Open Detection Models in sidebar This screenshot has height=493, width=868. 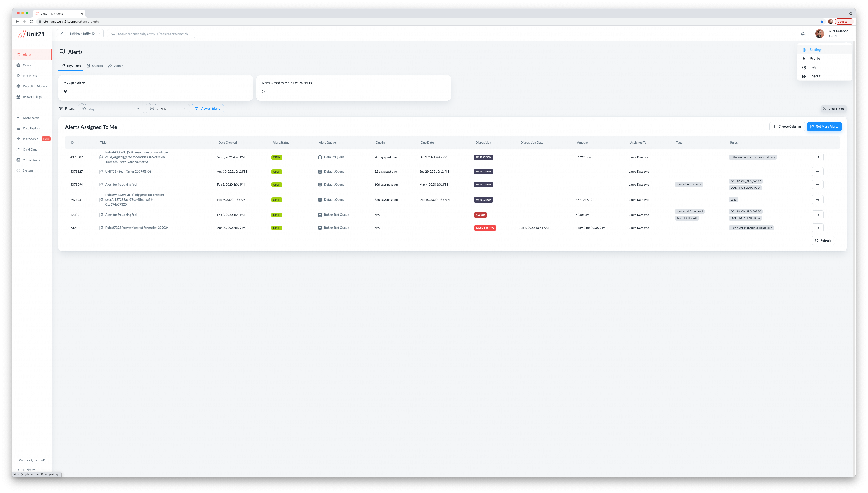click(34, 86)
